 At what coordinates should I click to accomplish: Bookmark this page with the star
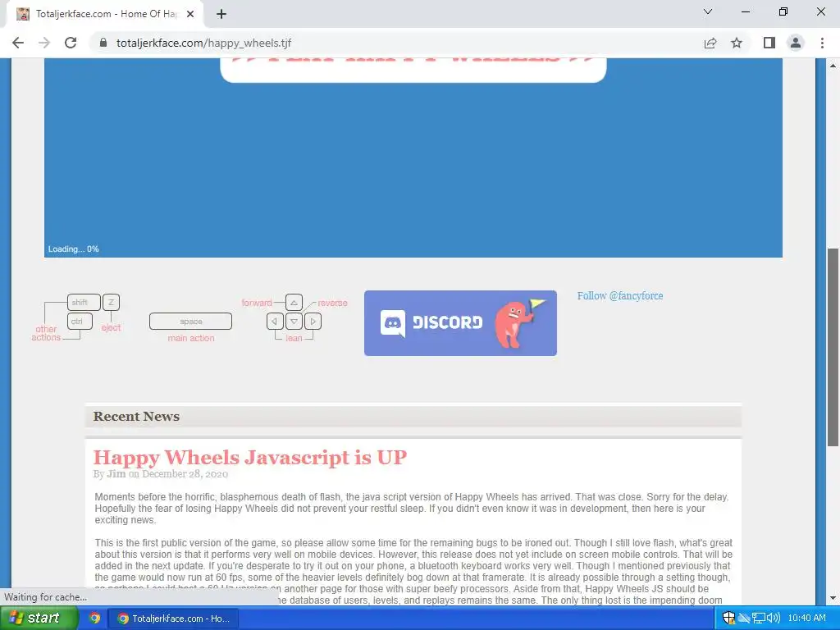coord(737,43)
